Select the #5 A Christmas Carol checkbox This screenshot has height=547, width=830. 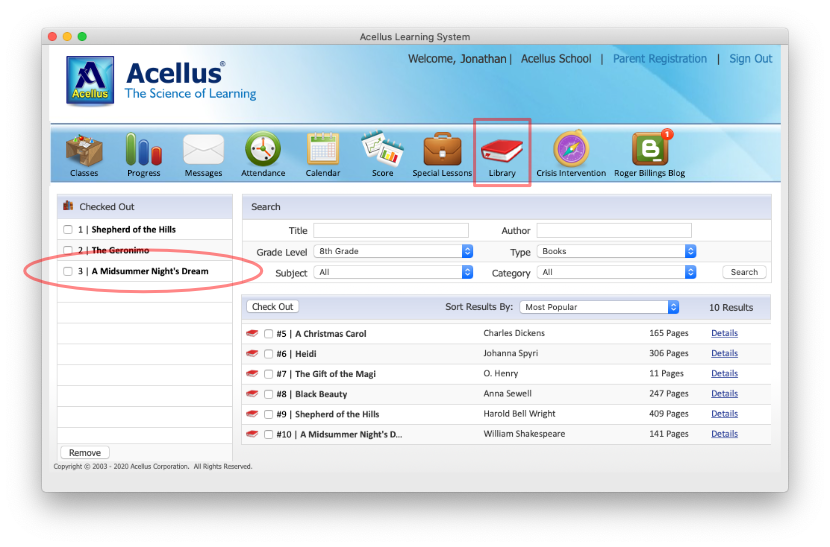pyautogui.click(x=268, y=334)
